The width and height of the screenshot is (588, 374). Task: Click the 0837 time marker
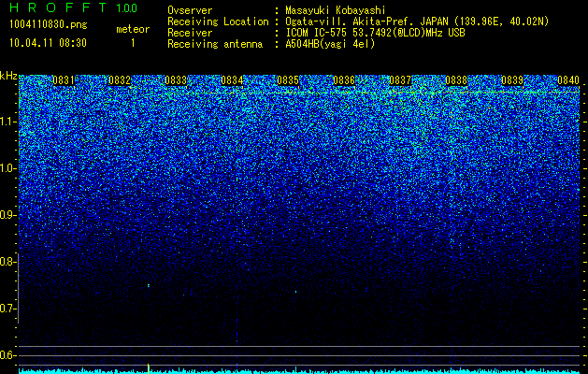pyautogui.click(x=400, y=80)
